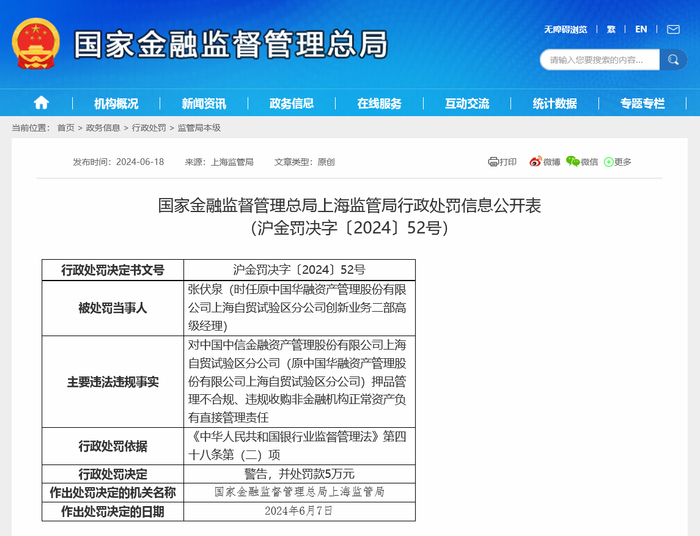Click the 无障碍浏览 link
This screenshot has width=700, height=536.
(565, 29)
